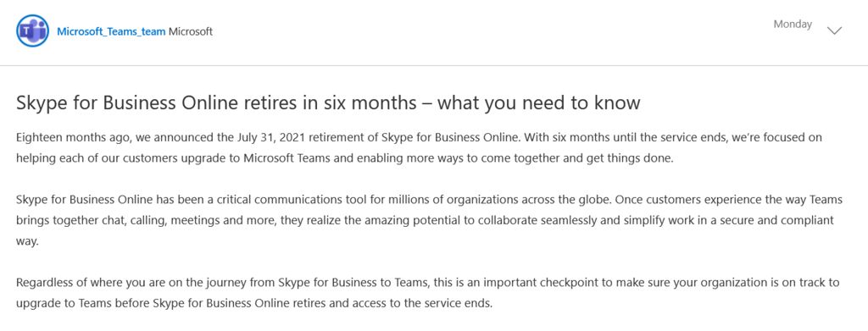This screenshot has width=868, height=331.
Task: Click the paragraph starting with Regardless of where
Action: coord(428,293)
